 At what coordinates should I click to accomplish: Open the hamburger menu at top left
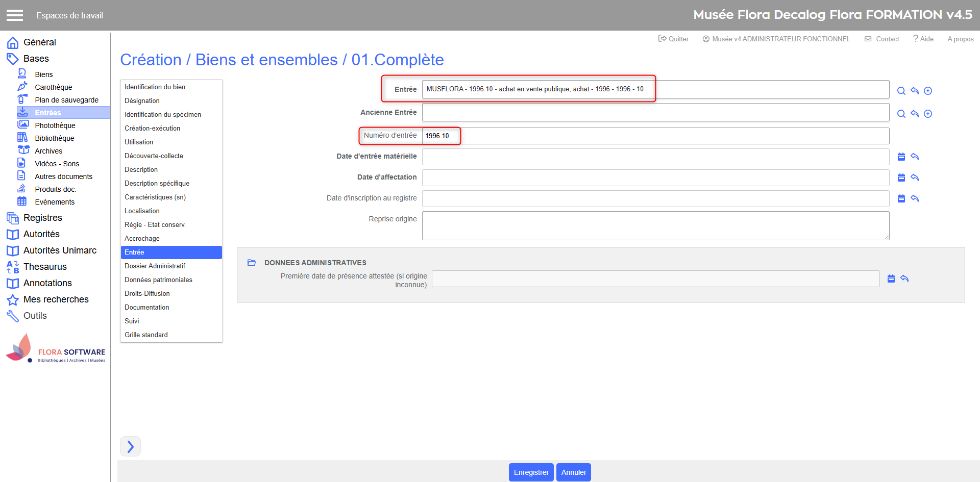(15, 15)
